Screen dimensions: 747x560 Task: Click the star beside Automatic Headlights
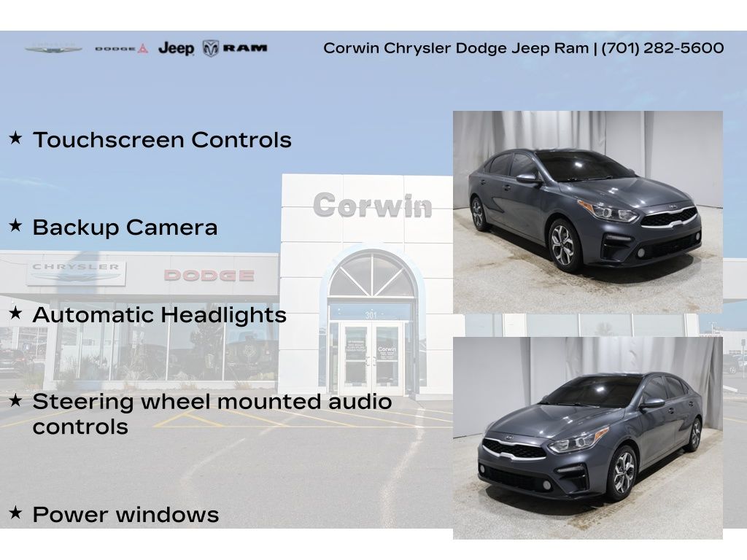point(15,313)
